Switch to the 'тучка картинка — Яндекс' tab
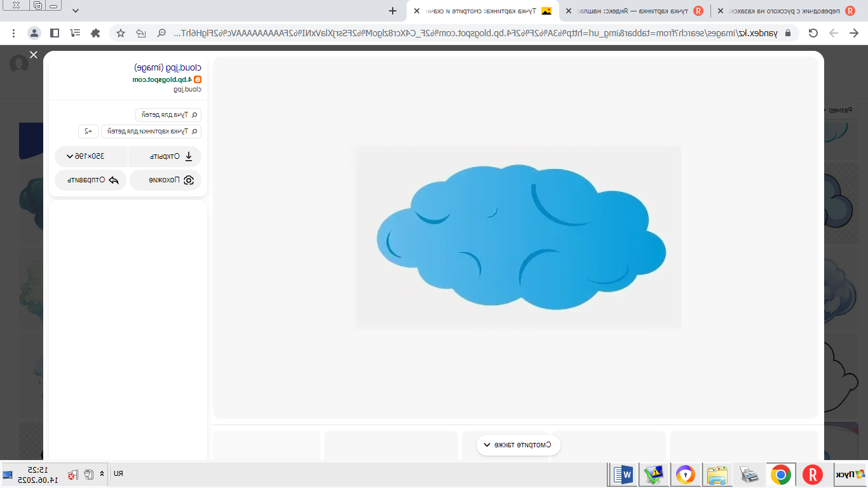Viewport: 868px width, 488px height. (634, 11)
